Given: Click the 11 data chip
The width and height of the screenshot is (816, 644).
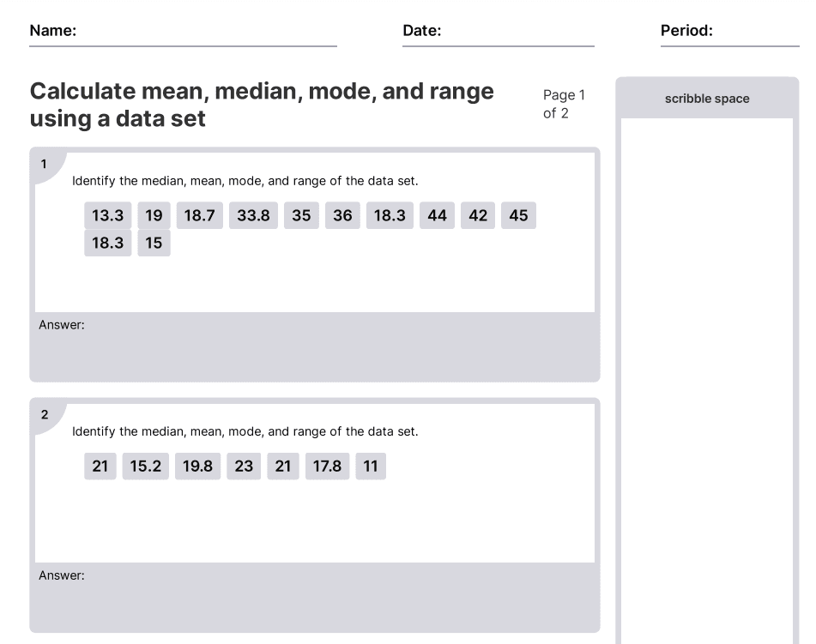Looking at the screenshot, I should click(x=371, y=467).
